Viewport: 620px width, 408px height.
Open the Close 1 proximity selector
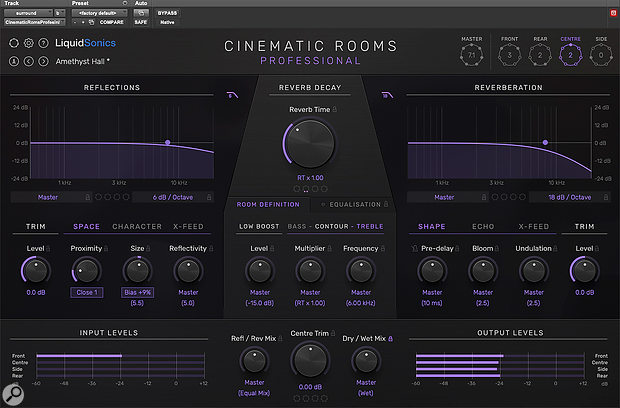(87, 293)
